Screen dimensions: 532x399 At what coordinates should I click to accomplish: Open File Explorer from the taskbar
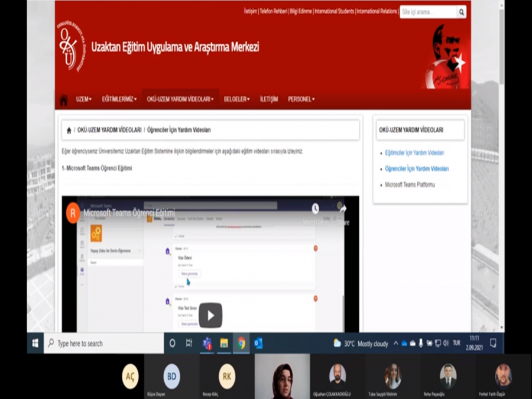click(224, 343)
